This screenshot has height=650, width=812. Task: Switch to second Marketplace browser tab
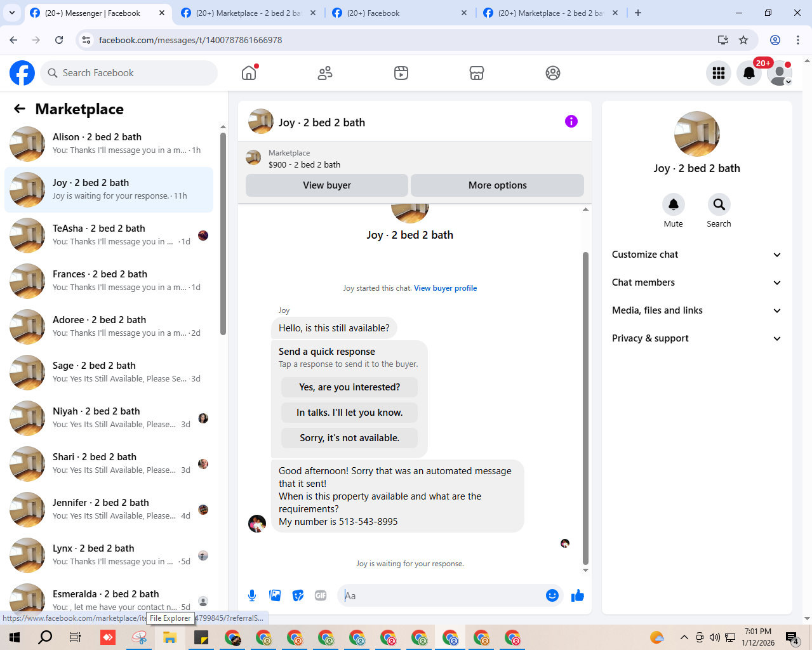pos(248,13)
